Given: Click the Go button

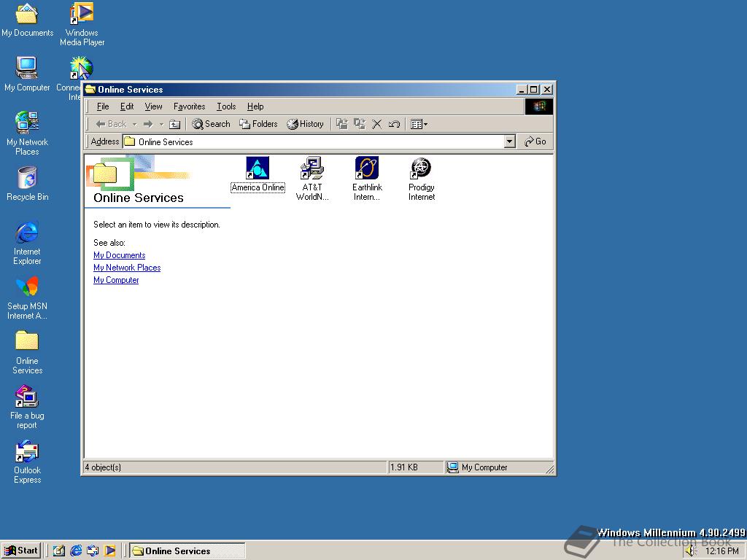Looking at the screenshot, I should click(x=535, y=141).
